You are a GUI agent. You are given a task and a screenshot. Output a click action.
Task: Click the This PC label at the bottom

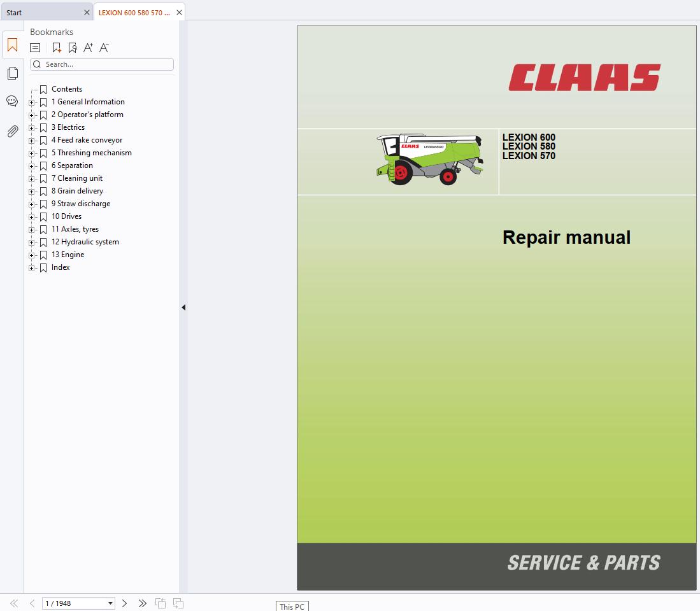tap(292, 607)
